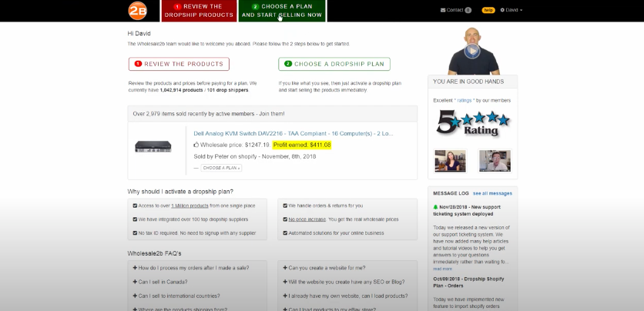Expand Can you create a website for me FAQ
Viewport: 644px width, 311px height.
point(324,268)
